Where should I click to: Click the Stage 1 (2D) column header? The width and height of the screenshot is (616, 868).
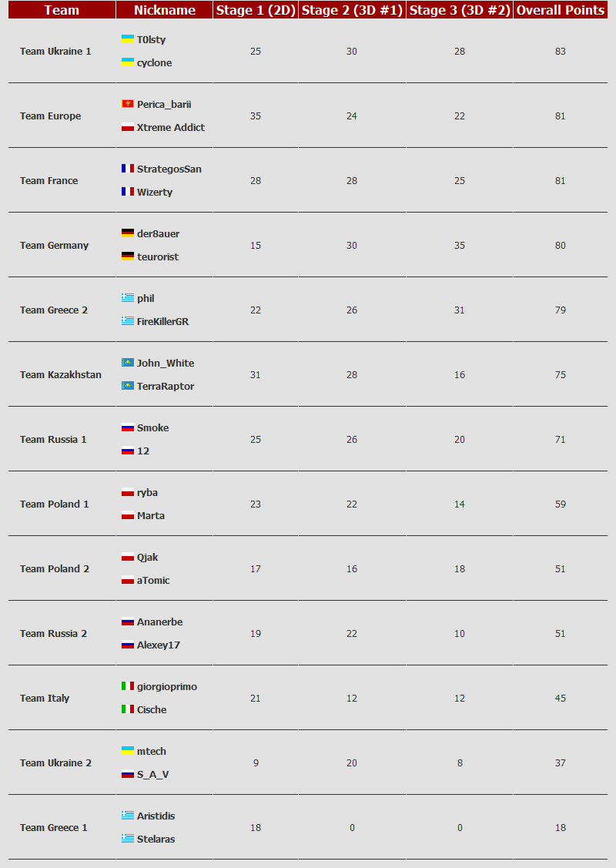256,10
